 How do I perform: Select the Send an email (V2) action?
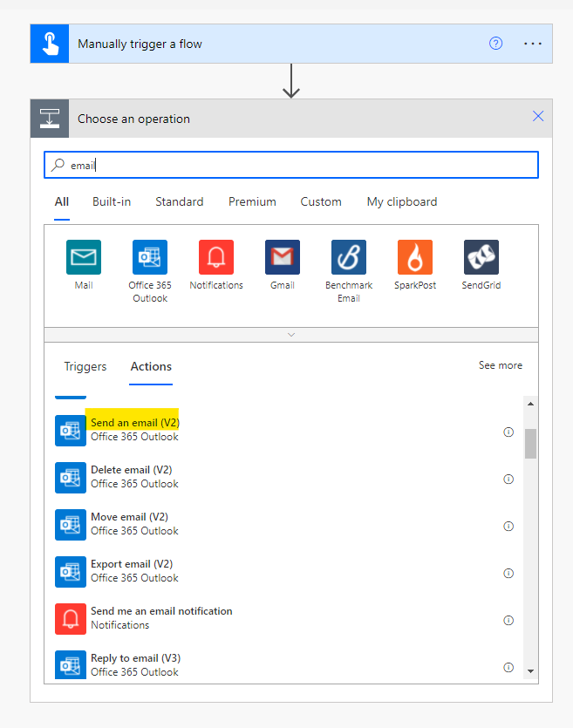135,423
